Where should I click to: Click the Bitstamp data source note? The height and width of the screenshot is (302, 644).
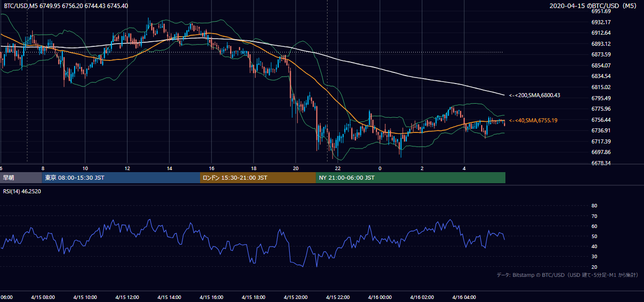pyautogui.click(x=567, y=275)
